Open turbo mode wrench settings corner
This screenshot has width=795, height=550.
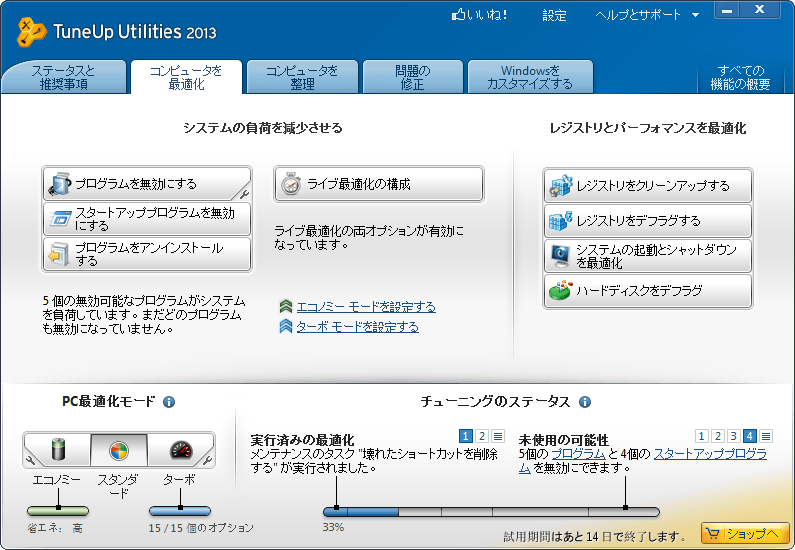tap(207, 460)
